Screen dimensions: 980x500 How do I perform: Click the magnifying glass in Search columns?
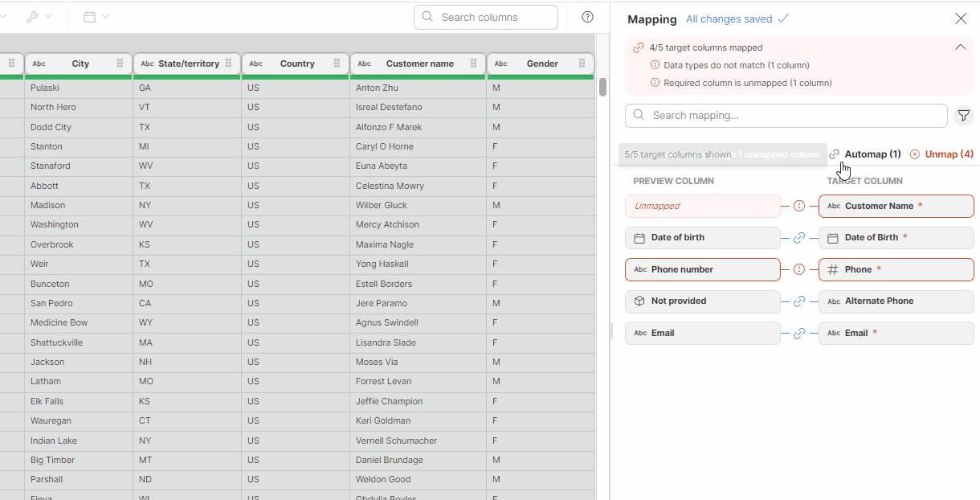point(427,17)
